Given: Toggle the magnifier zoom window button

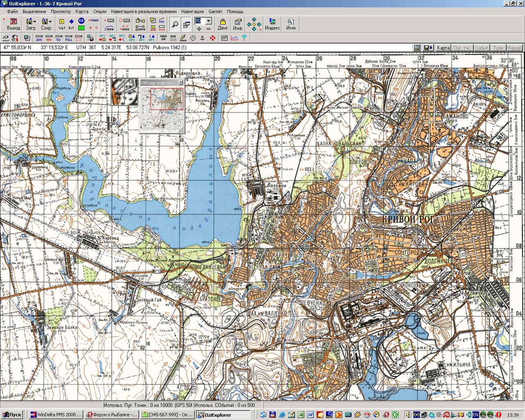Looking at the screenshot, I should 175,25.
